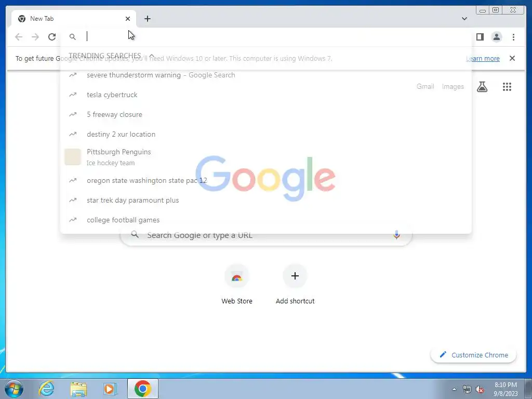Open a new tab with plus button
Image resolution: width=532 pixels, height=399 pixels.
tap(147, 19)
